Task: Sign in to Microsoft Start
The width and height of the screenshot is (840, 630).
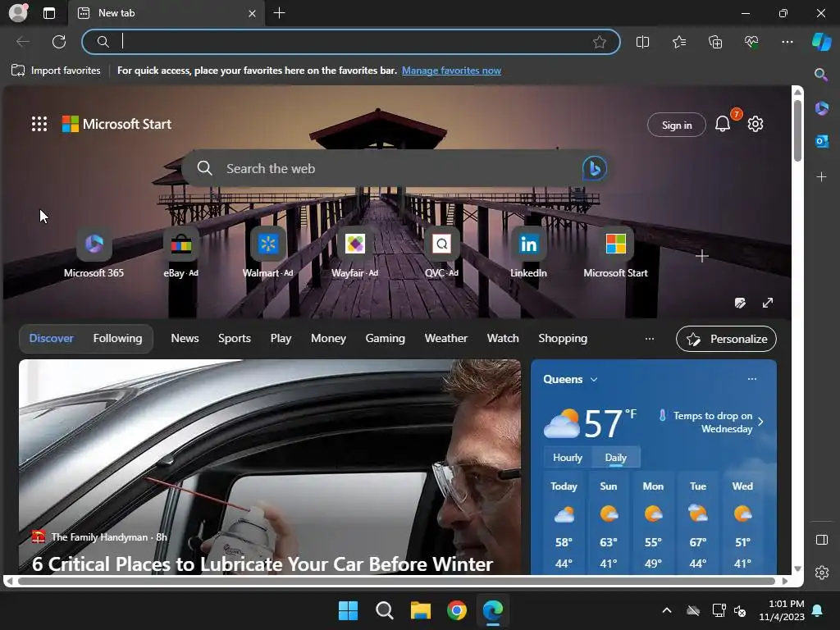Action: [x=677, y=125]
